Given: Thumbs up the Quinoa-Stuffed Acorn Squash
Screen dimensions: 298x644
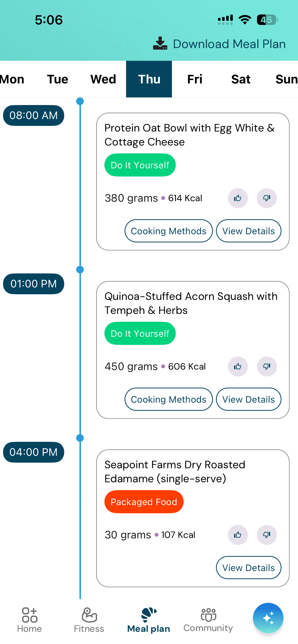Looking at the screenshot, I should click(x=238, y=367).
